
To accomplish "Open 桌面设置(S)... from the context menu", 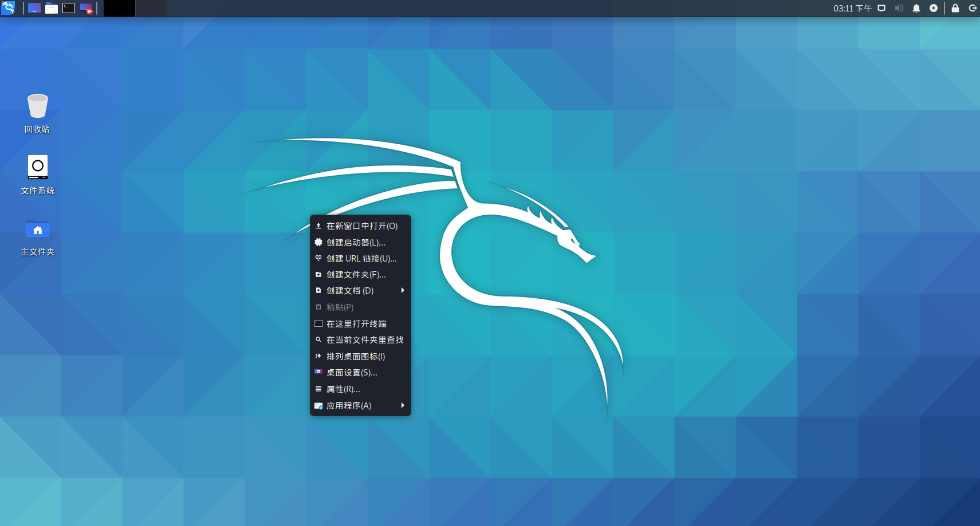I will pos(360,373).
